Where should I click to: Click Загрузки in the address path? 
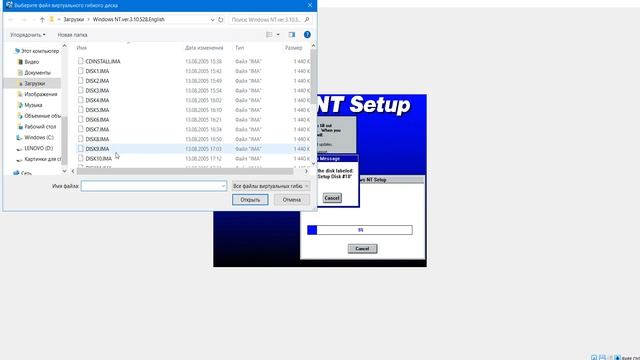(x=73, y=20)
